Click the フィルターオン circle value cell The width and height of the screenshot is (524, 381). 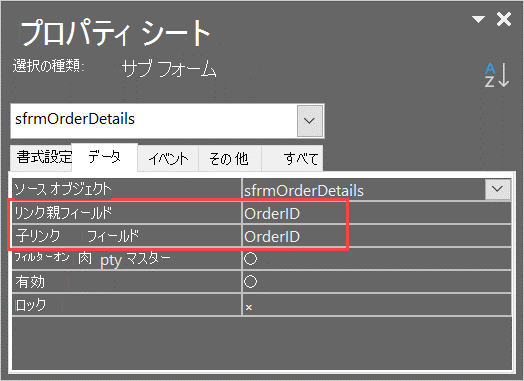(x=377, y=259)
